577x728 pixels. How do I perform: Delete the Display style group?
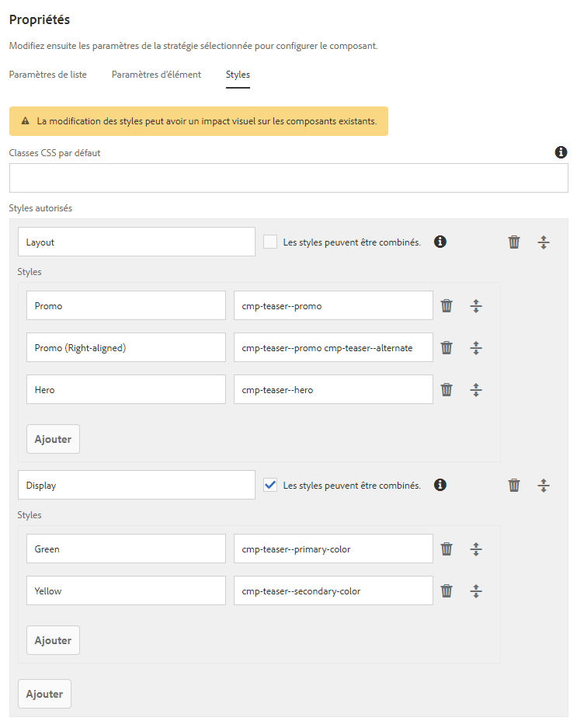(514, 486)
